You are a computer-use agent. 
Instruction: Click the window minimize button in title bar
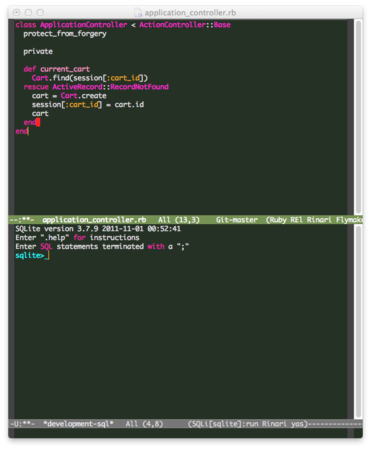(x=28, y=13)
